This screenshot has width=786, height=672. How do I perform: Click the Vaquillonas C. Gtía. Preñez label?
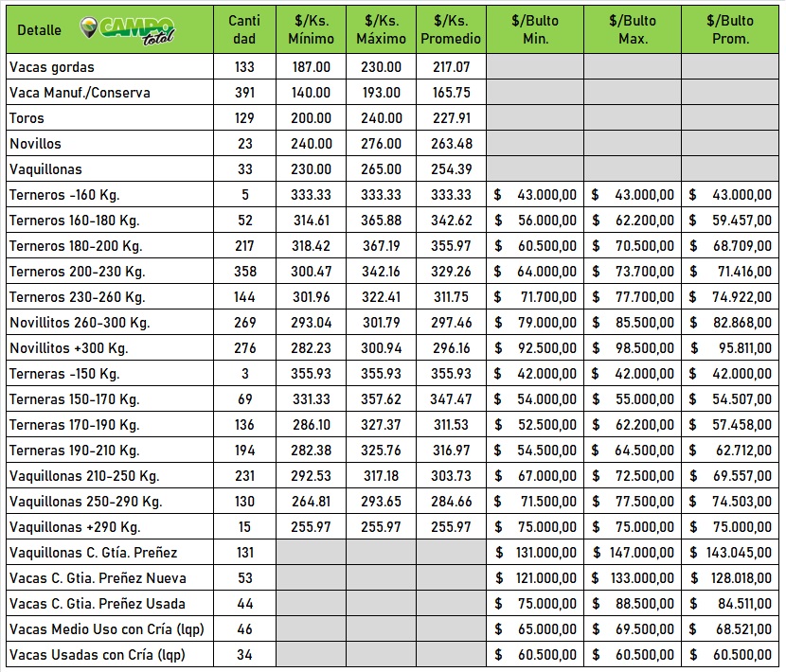click(x=93, y=553)
